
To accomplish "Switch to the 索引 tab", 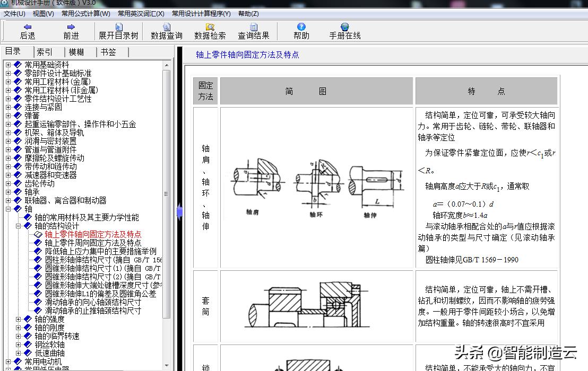I will 45,51.
